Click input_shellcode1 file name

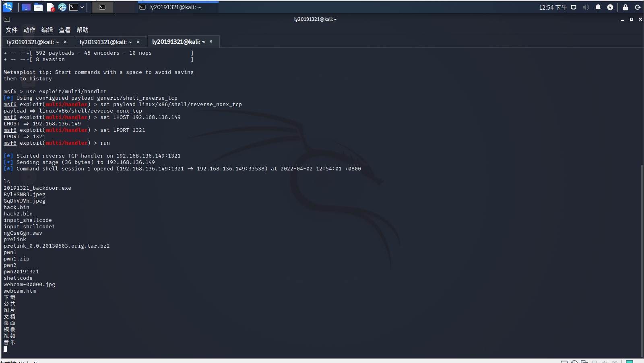coord(29,227)
